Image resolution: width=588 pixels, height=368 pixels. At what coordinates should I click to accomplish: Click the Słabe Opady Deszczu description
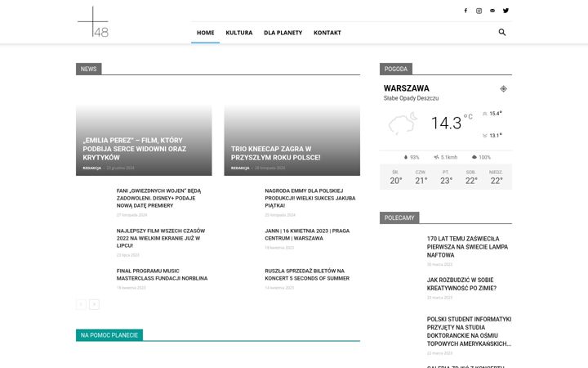411,98
